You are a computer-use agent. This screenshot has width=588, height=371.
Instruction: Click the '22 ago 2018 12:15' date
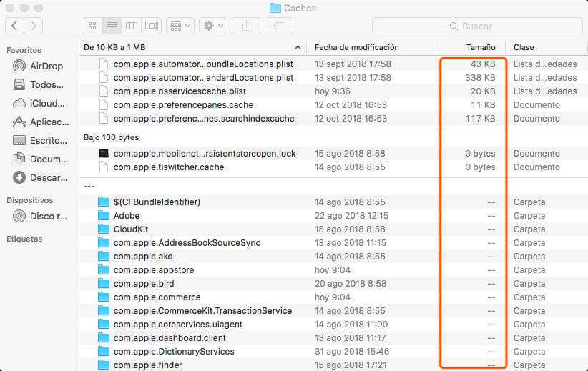pyautogui.click(x=351, y=215)
